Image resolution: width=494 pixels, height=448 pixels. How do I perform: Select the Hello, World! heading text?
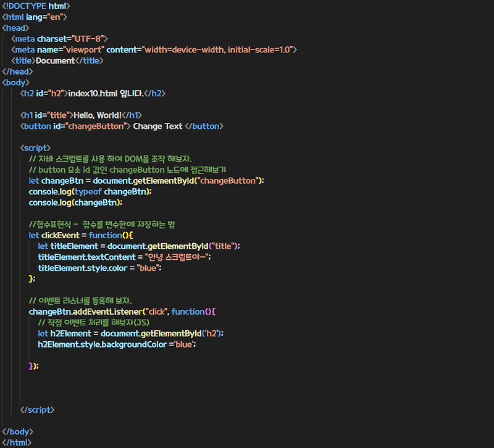tap(99, 115)
